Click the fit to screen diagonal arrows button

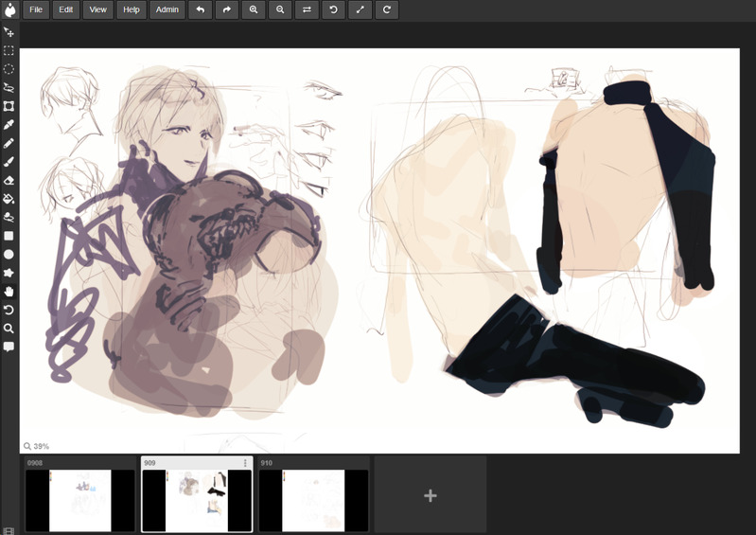click(x=360, y=9)
